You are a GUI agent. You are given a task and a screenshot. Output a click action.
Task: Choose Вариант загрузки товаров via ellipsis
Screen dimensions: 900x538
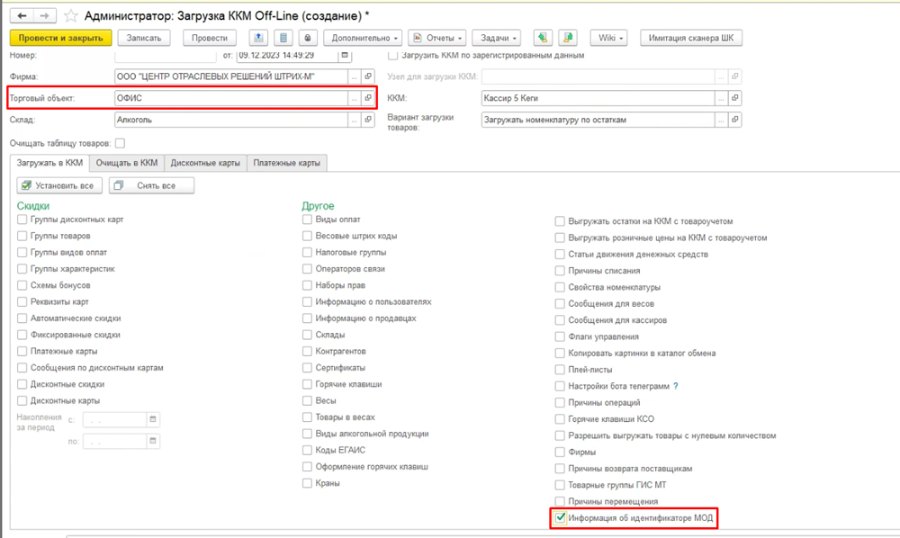tap(721, 119)
